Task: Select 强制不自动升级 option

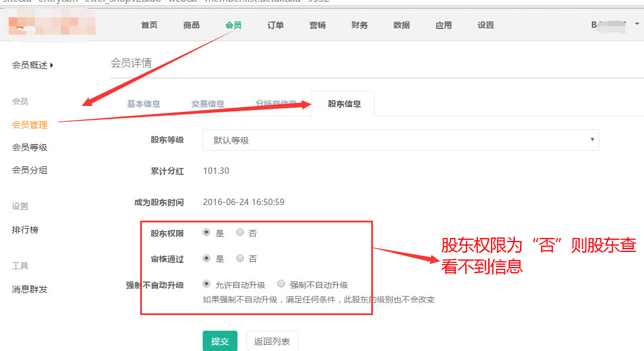Action: [281, 284]
